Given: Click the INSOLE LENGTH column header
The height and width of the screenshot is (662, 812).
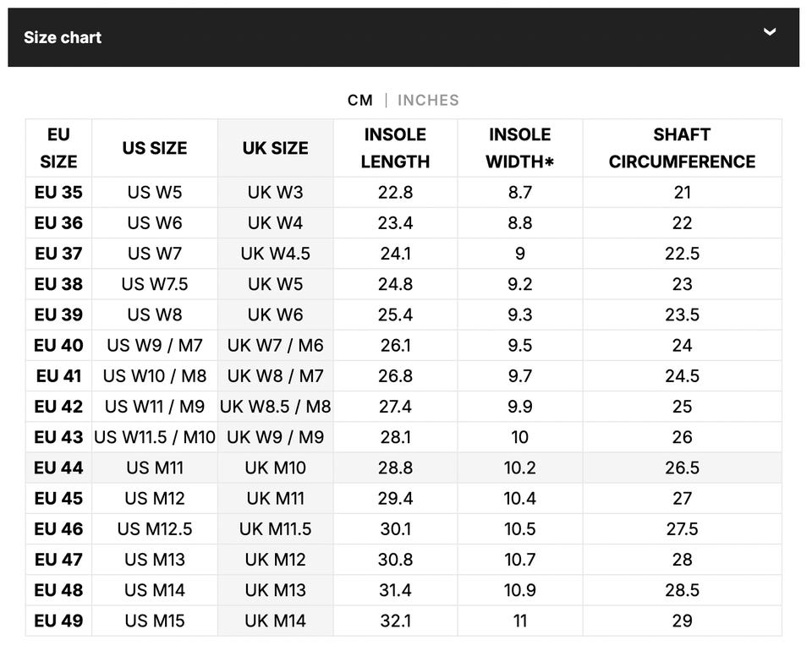Looking at the screenshot, I should point(395,148).
